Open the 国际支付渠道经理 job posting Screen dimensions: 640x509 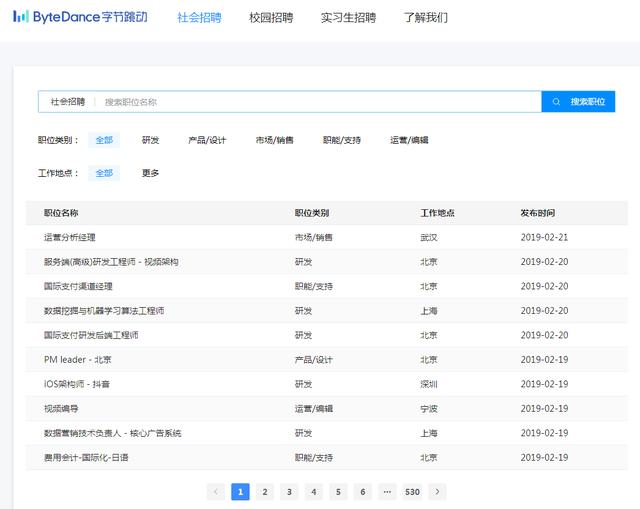[x=78, y=286]
